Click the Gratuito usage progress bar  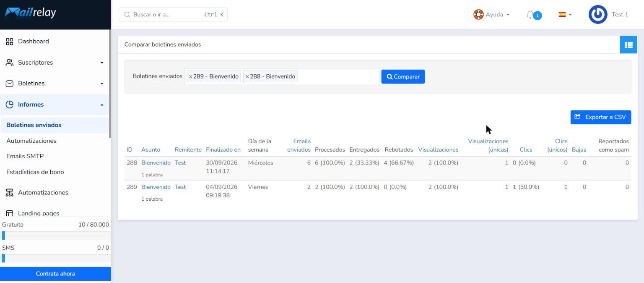tap(56, 236)
